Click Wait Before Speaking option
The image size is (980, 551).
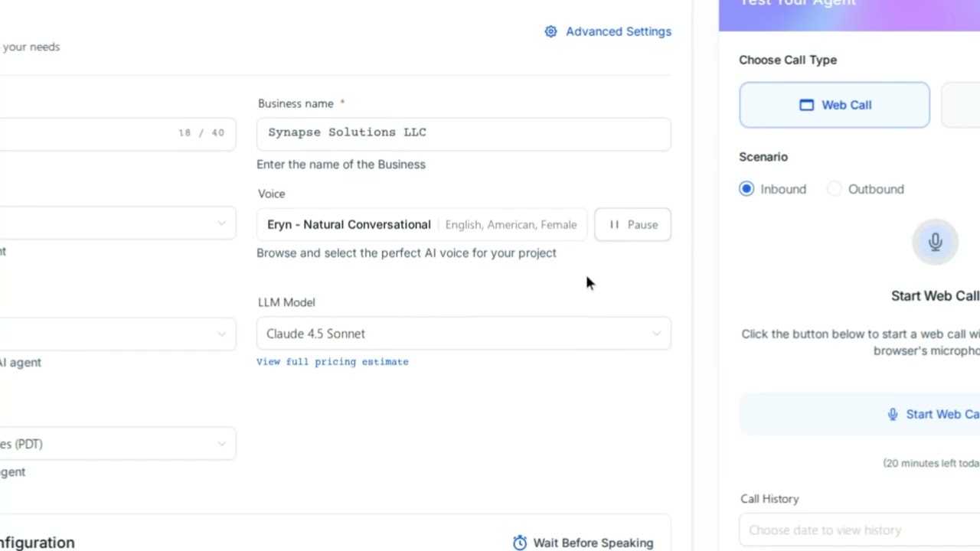(583, 543)
